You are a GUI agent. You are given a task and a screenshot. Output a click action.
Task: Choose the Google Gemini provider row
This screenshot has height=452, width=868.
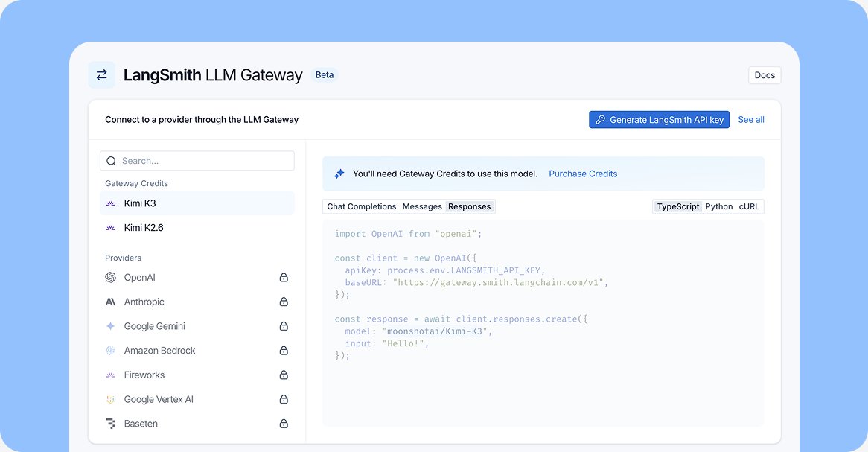coord(197,326)
